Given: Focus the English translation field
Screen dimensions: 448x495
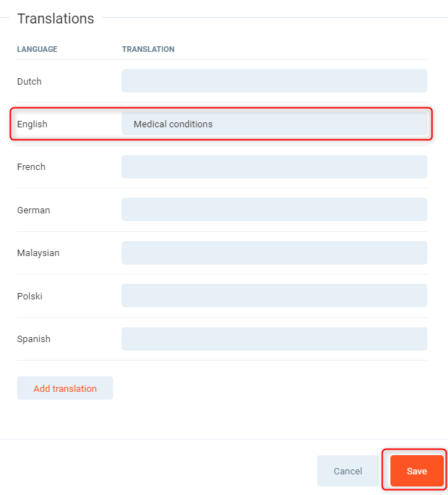Looking at the screenshot, I should (274, 124).
